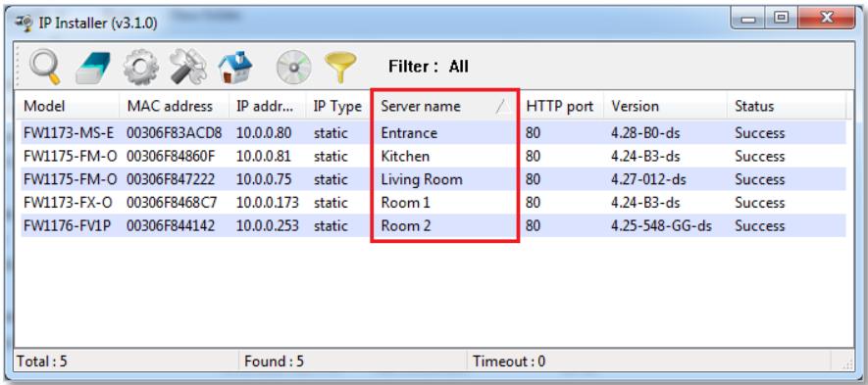Screen dimensions: 868x385
Task: Minimize the IP Installer window
Action: click(748, 20)
